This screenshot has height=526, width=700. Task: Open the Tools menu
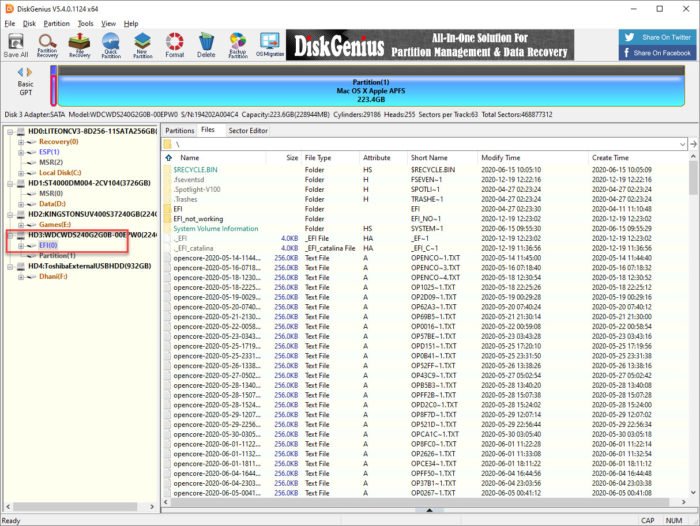[86, 24]
